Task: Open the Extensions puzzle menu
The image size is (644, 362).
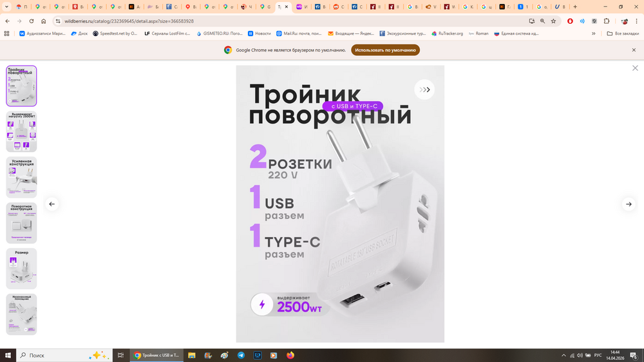Action: 607,21
